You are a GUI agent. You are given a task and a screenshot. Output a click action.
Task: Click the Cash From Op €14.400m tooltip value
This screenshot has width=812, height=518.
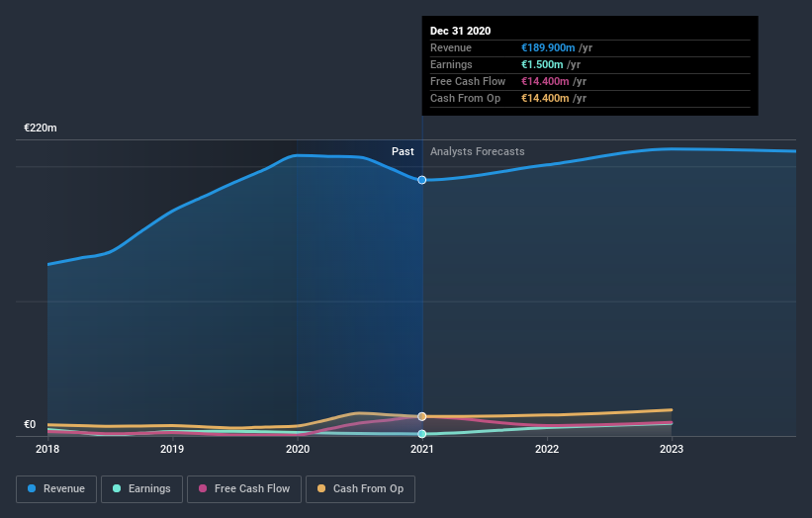pos(545,98)
